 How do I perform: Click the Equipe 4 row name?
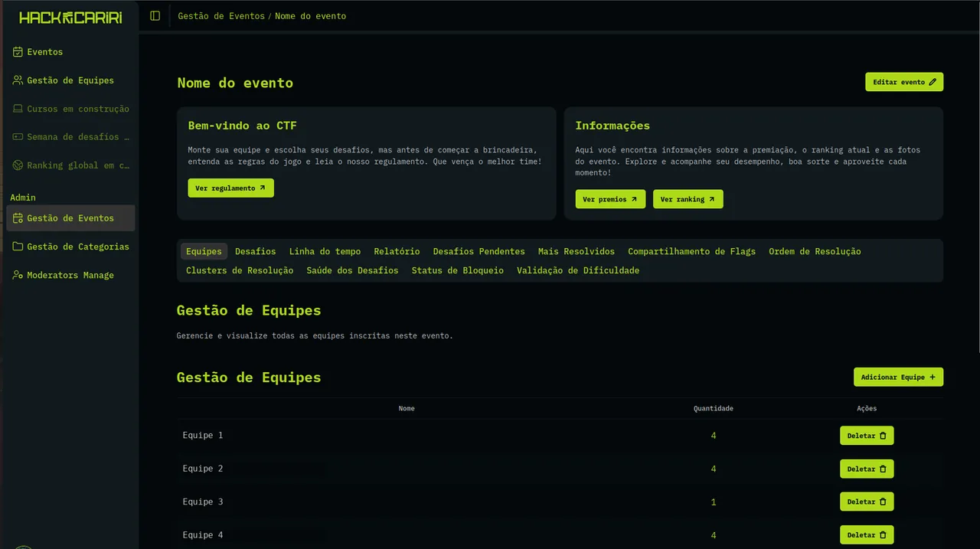coord(203,535)
